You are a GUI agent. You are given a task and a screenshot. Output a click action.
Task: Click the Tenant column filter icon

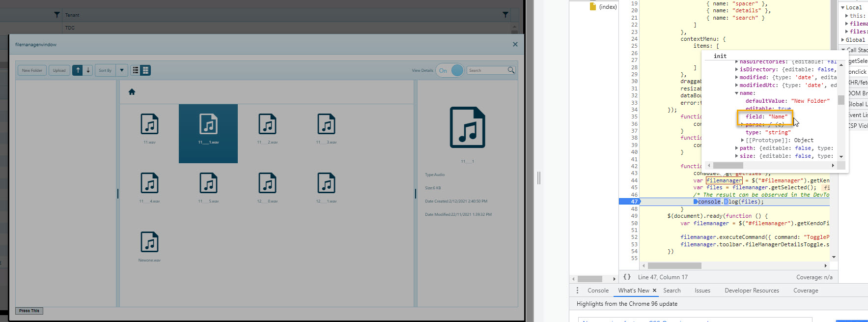point(505,15)
